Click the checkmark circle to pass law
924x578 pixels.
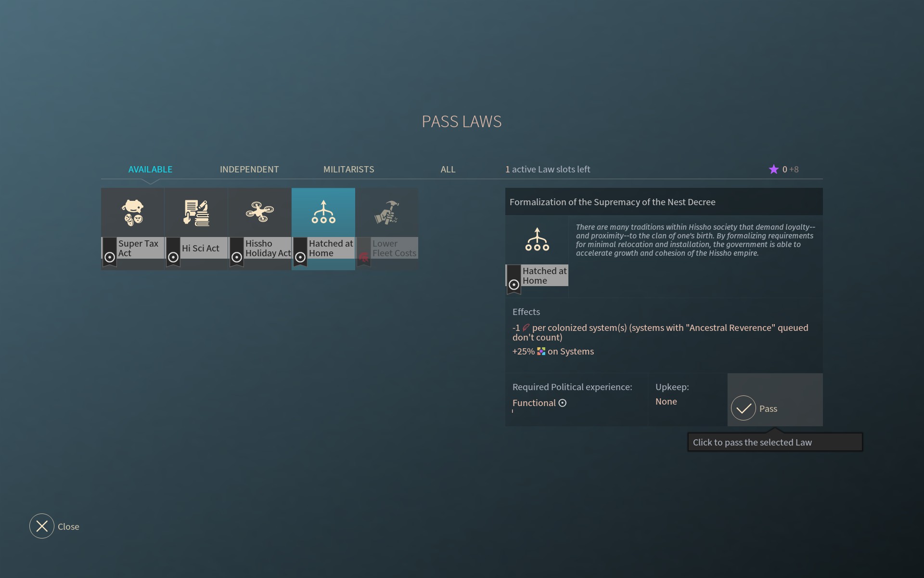tap(743, 408)
